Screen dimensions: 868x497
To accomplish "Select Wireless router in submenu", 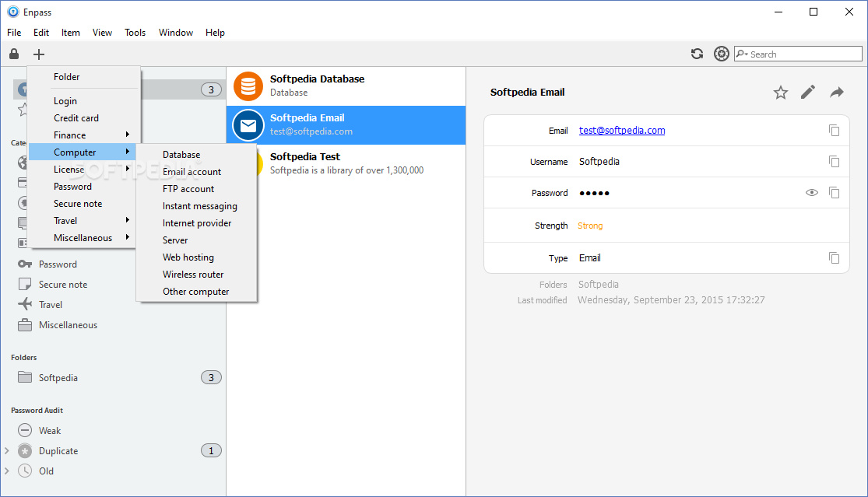I will point(196,275).
